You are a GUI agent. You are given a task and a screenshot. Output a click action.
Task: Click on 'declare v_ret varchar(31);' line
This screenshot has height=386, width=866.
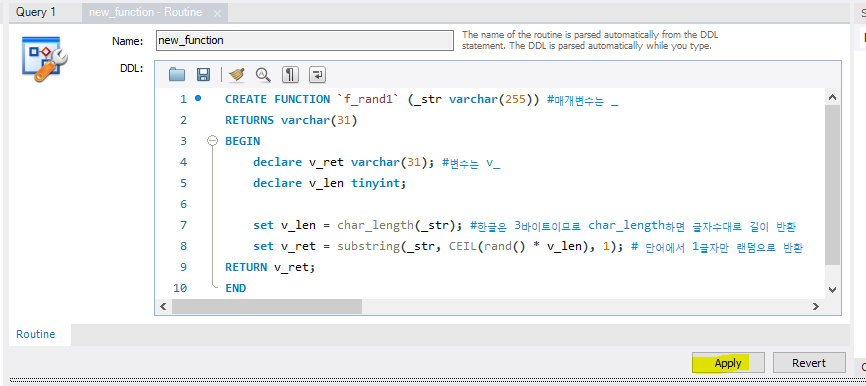pyautogui.click(x=343, y=162)
